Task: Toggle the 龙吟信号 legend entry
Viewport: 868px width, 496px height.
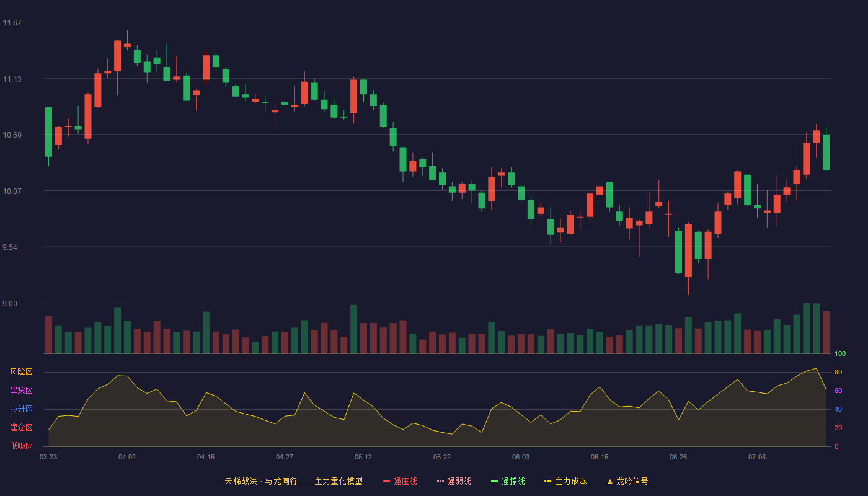Action: [632, 481]
